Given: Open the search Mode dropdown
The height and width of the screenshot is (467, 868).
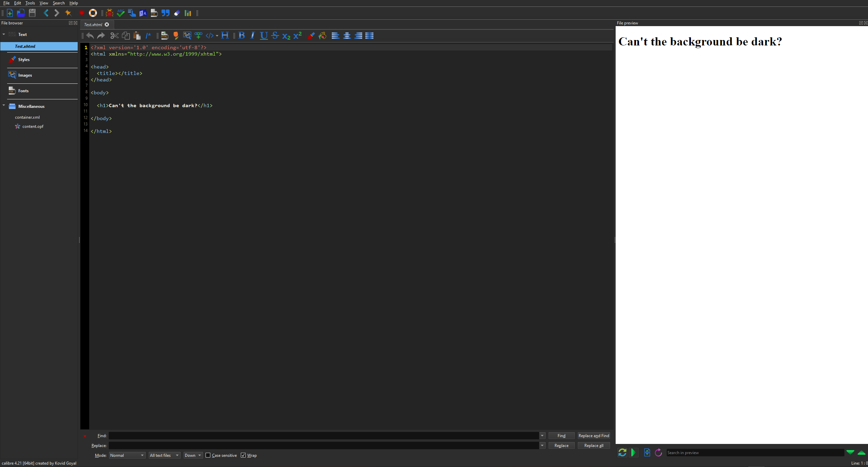Looking at the screenshot, I should tap(127, 455).
